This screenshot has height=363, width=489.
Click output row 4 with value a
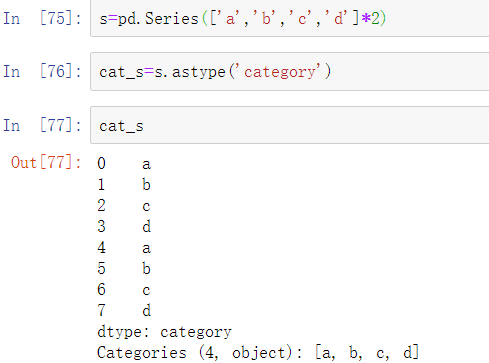(124, 248)
